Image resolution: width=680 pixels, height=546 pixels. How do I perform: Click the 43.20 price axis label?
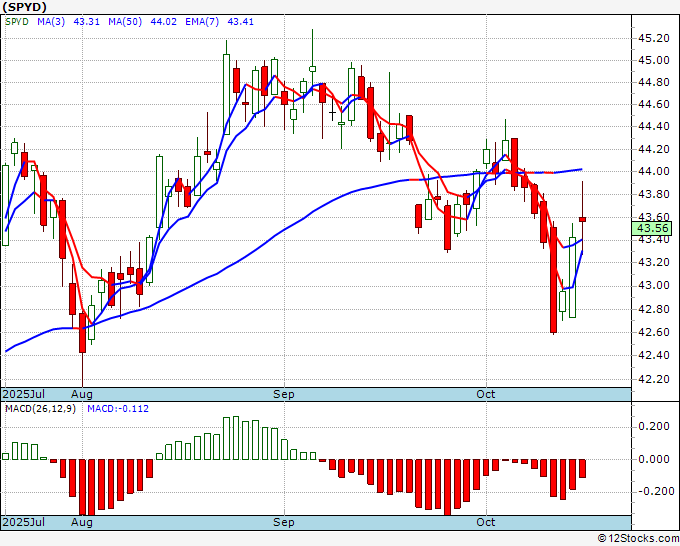tap(654, 262)
